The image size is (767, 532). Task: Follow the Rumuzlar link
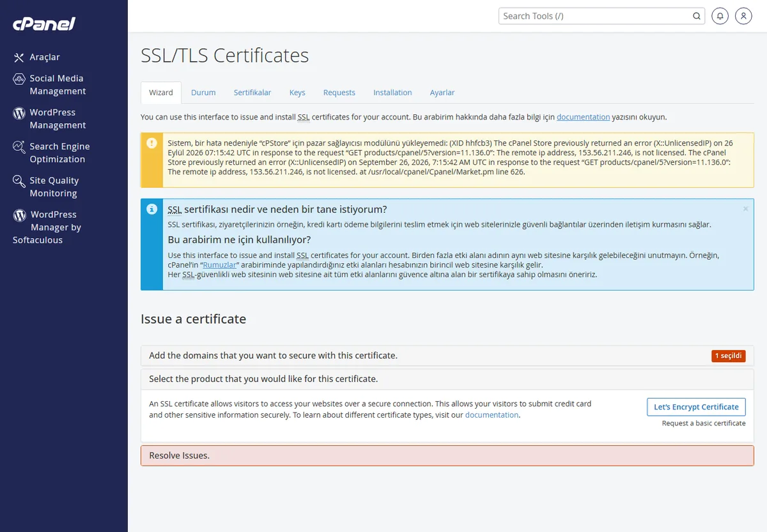click(x=221, y=265)
